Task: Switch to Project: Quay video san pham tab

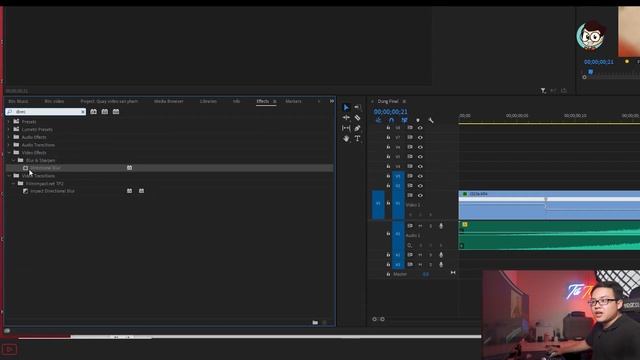Action: click(109, 101)
